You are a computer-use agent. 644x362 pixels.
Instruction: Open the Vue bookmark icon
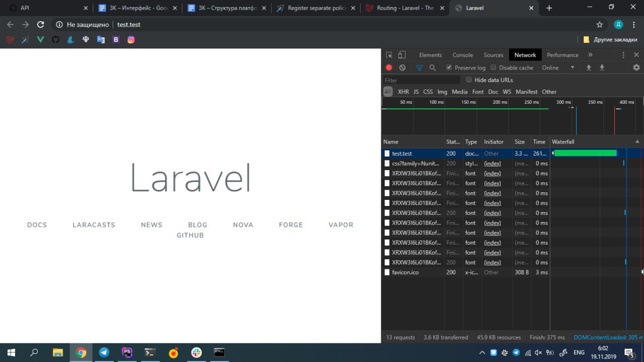pos(40,40)
